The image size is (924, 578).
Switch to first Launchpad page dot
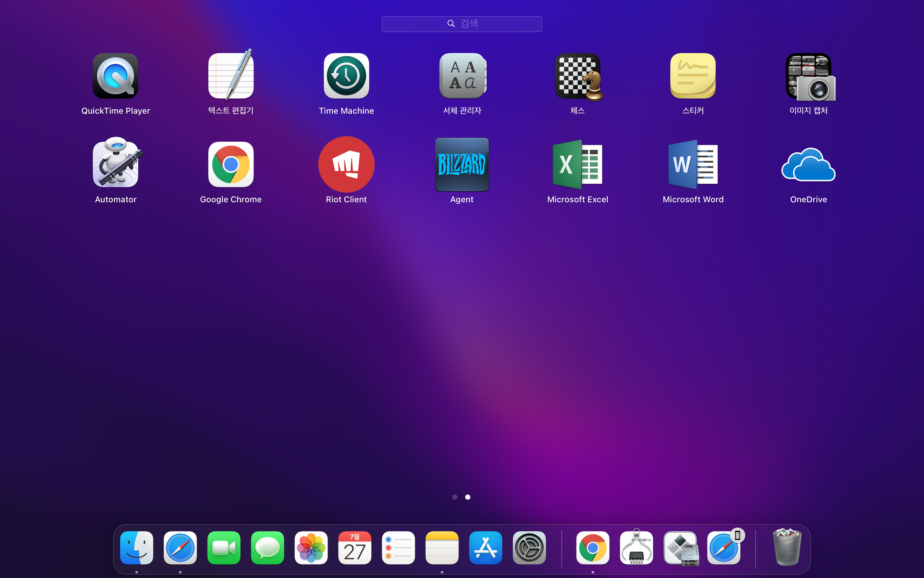(x=455, y=497)
